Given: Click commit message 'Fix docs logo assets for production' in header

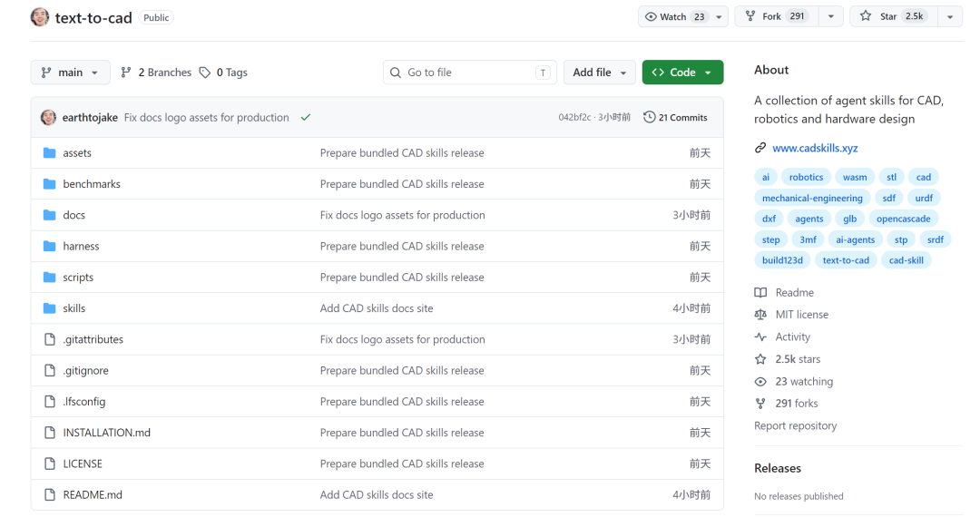Looking at the screenshot, I should [206, 117].
